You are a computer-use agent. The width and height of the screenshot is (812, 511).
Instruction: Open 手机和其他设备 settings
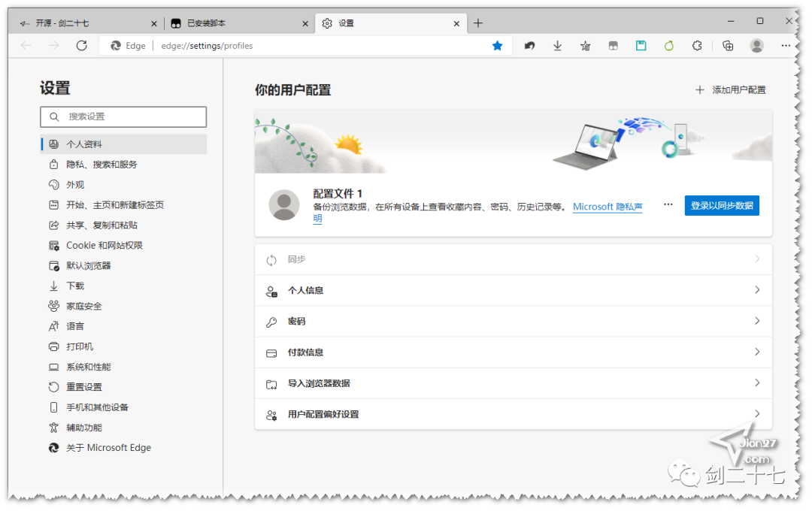124,407
